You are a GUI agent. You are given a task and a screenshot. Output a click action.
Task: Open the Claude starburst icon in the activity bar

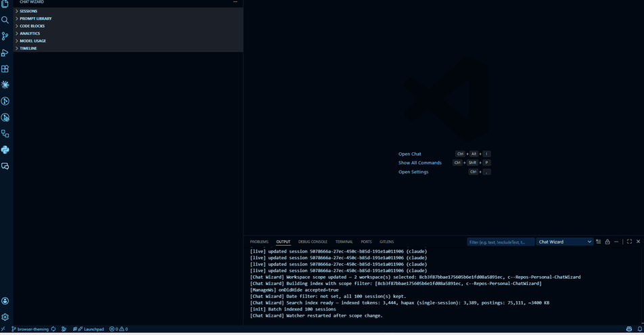[5, 85]
